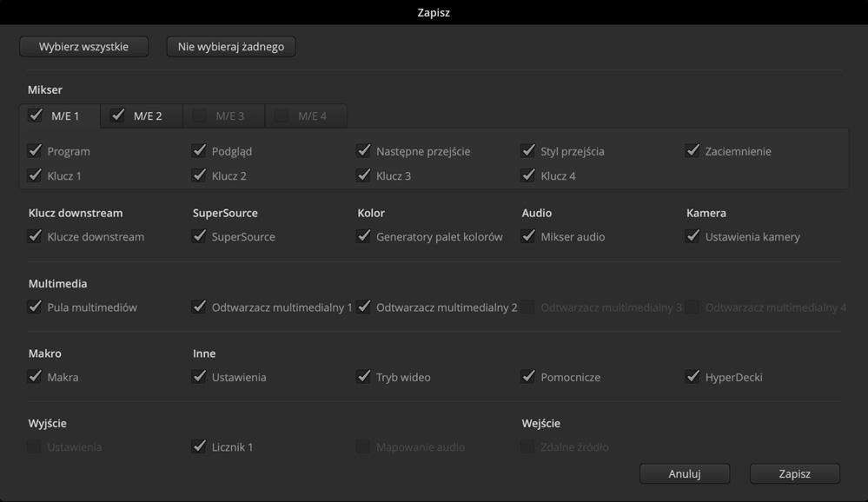Toggle the SuperSource checkbox
Viewport: 868px width, 502px height.
(x=199, y=236)
